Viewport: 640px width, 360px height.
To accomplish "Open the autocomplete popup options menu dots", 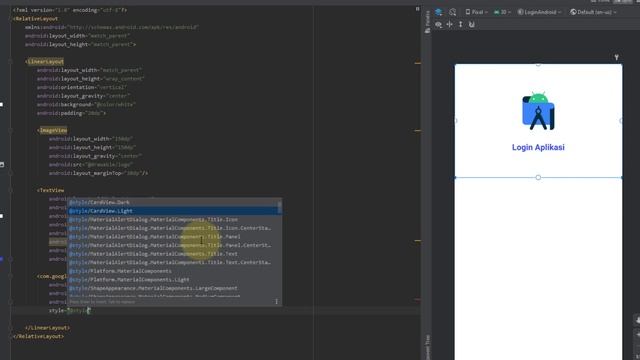I will click(x=276, y=302).
